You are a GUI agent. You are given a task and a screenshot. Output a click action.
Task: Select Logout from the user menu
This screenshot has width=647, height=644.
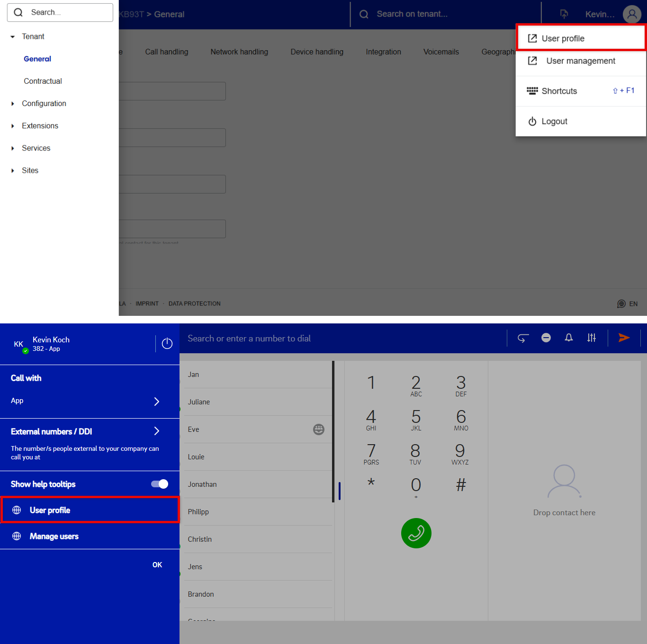554,122
